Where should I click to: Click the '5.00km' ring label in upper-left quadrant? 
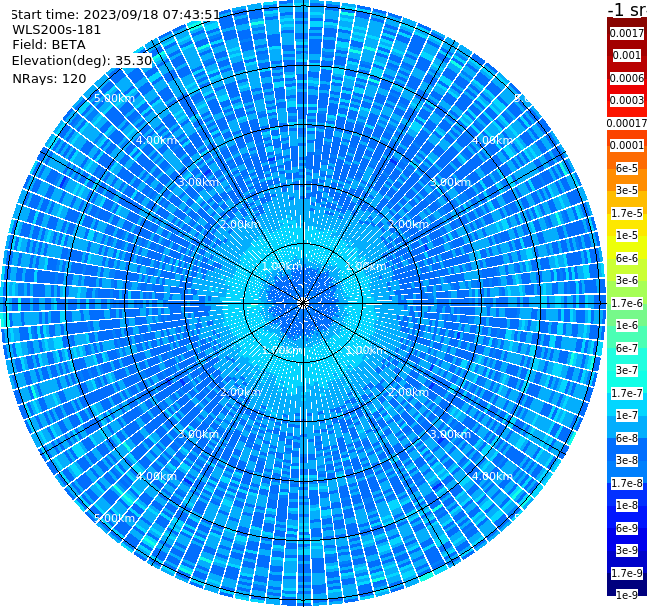tap(114, 98)
